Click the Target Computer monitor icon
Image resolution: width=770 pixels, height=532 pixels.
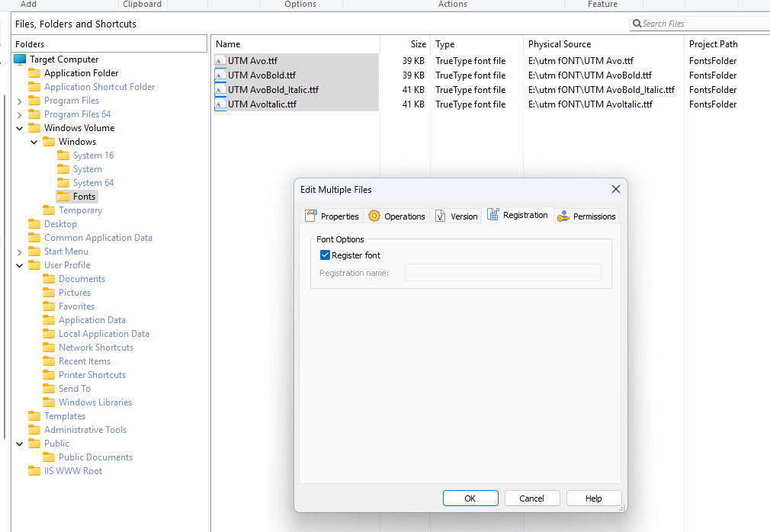pos(20,59)
